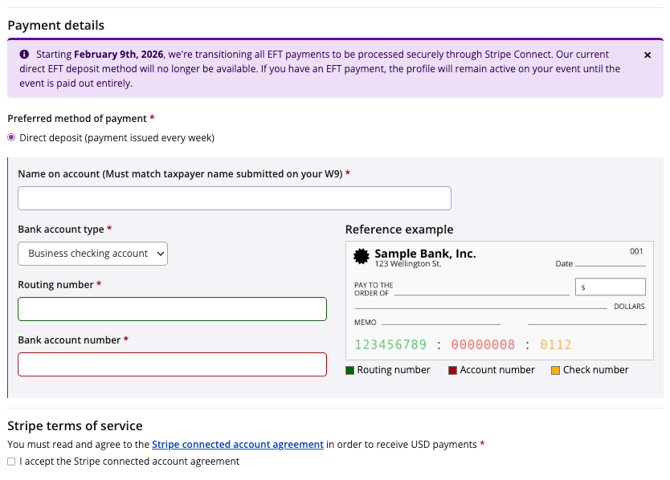Click the purple info icon in banner

click(x=24, y=55)
